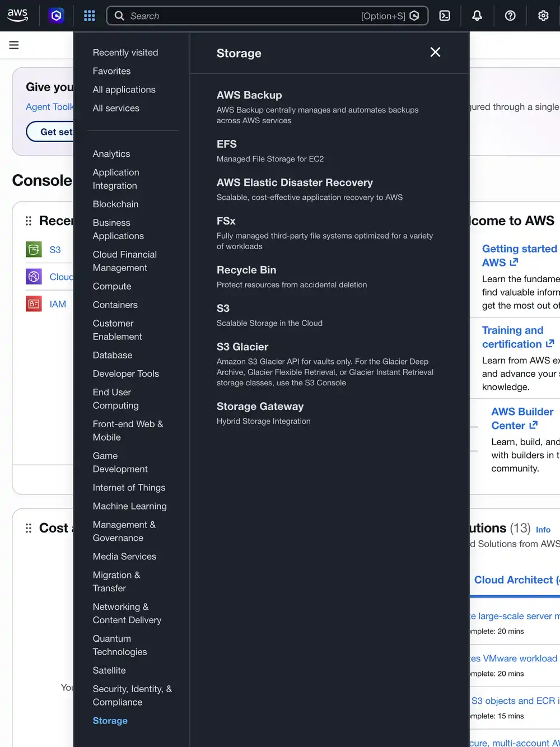Open the S3 Glacier service
The height and width of the screenshot is (747, 560).
click(242, 347)
